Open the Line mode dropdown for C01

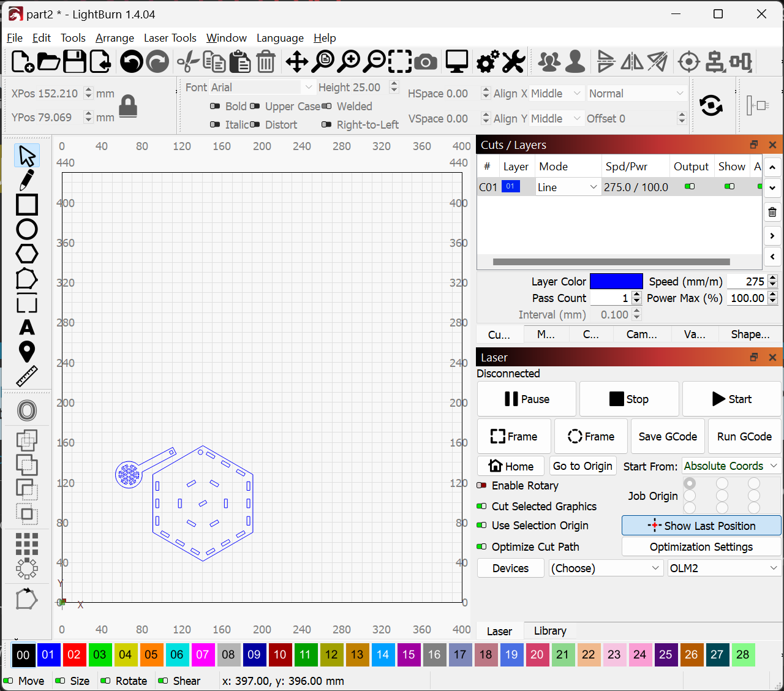click(x=568, y=187)
